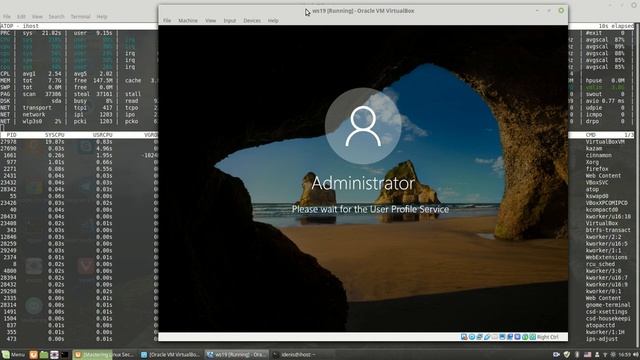Click the Xorg process name in atop list

coord(592,162)
